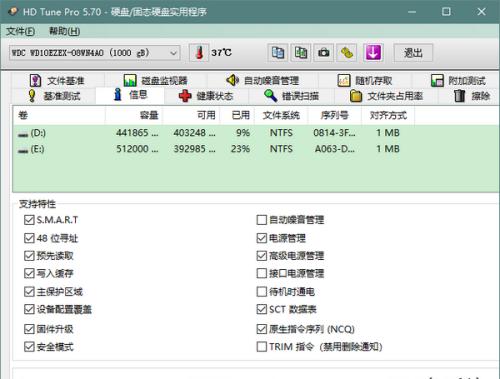Open the 帮助(H) menu

point(64,31)
